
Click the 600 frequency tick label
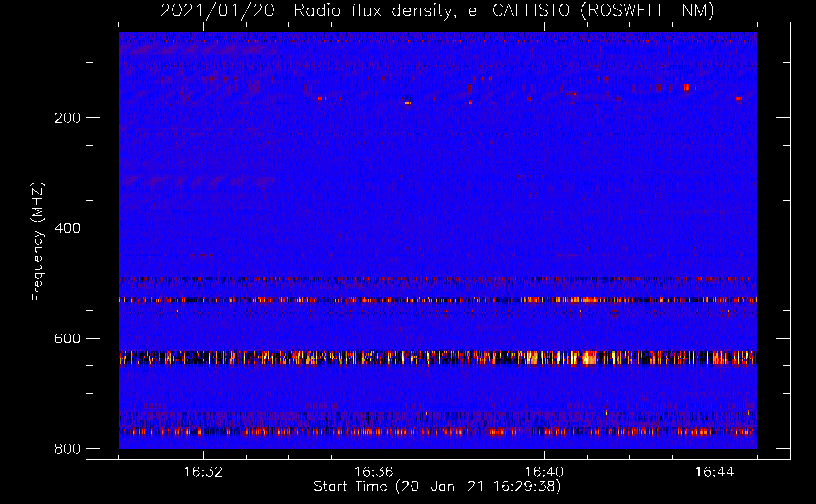68,338
